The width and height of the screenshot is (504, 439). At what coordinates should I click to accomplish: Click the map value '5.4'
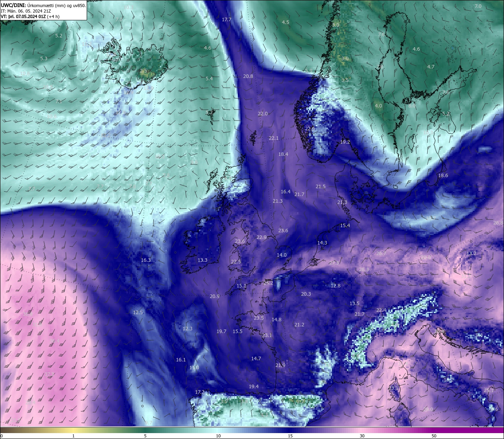tap(209, 78)
